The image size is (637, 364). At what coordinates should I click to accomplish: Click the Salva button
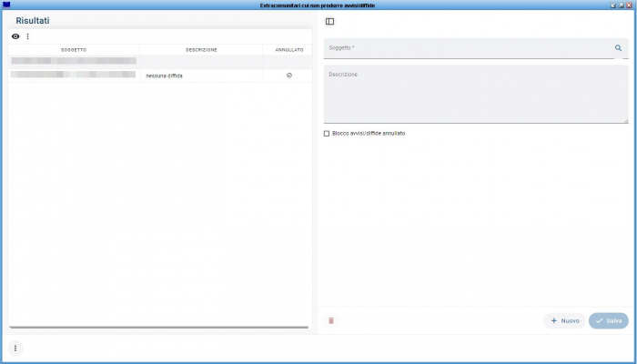[609, 321]
